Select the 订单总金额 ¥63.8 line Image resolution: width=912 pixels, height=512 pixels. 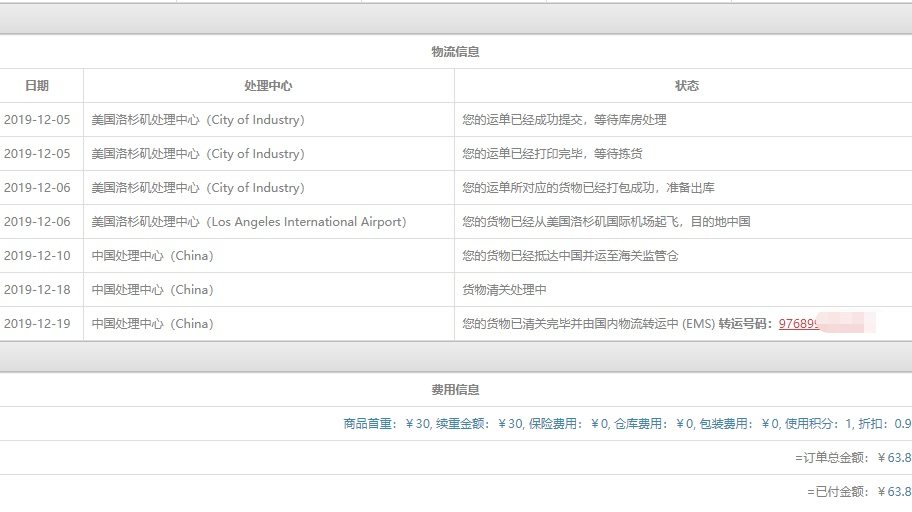pos(853,457)
